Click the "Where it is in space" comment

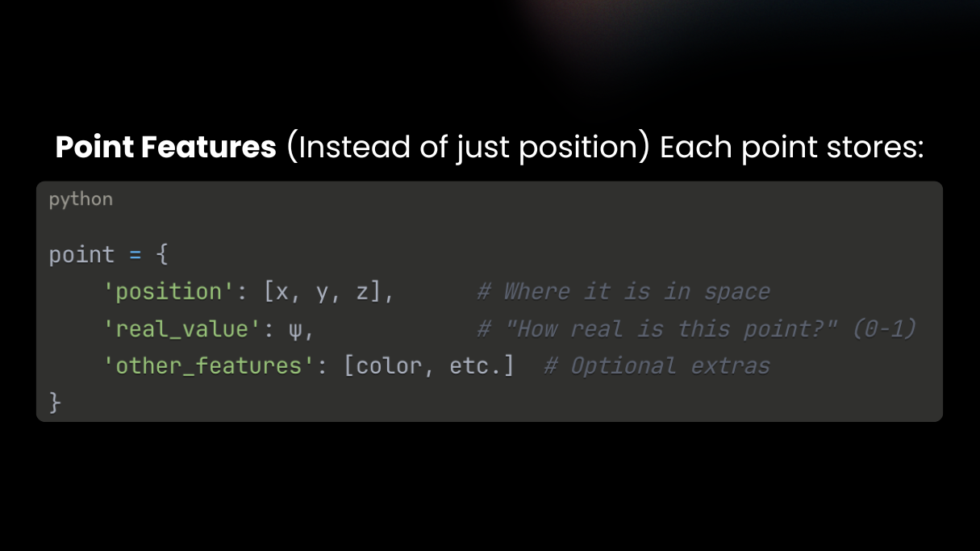tap(636, 292)
